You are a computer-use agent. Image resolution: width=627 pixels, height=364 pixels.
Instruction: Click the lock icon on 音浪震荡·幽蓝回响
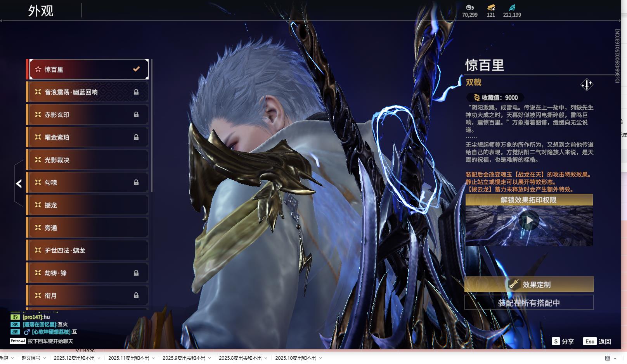click(136, 92)
